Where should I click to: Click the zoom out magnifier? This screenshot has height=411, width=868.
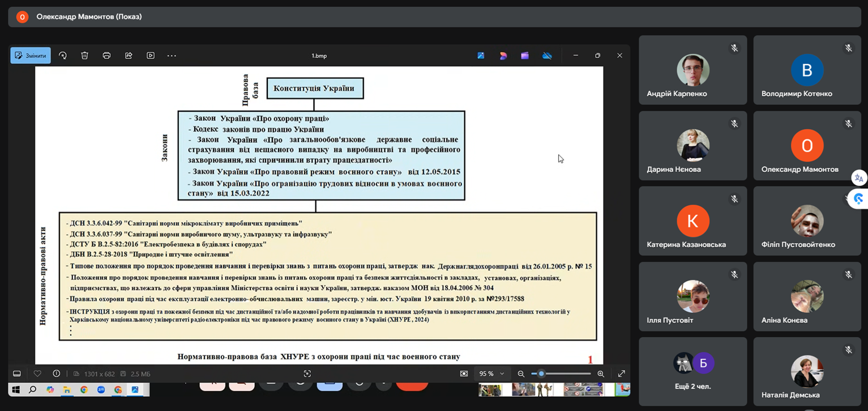(x=521, y=374)
